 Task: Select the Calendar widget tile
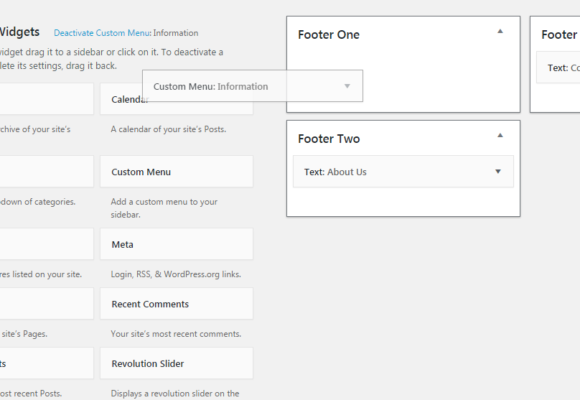pyautogui.click(x=177, y=99)
